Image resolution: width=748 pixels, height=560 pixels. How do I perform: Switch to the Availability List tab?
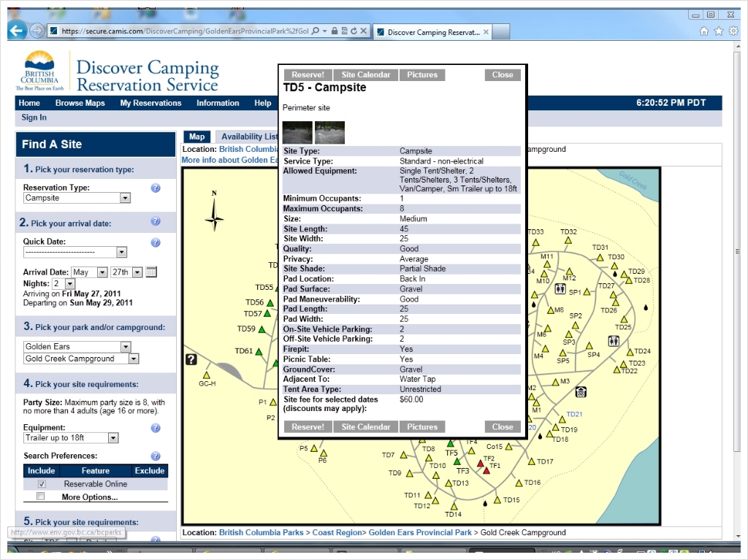249,137
